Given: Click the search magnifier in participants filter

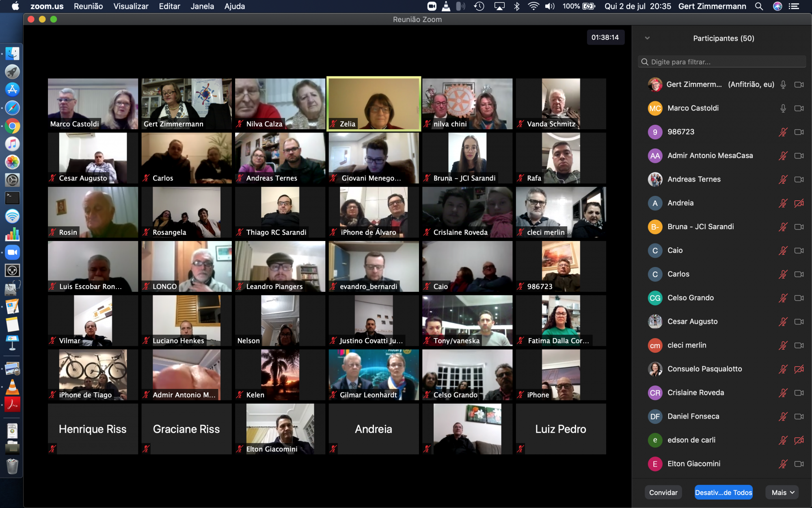Looking at the screenshot, I should (644, 62).
